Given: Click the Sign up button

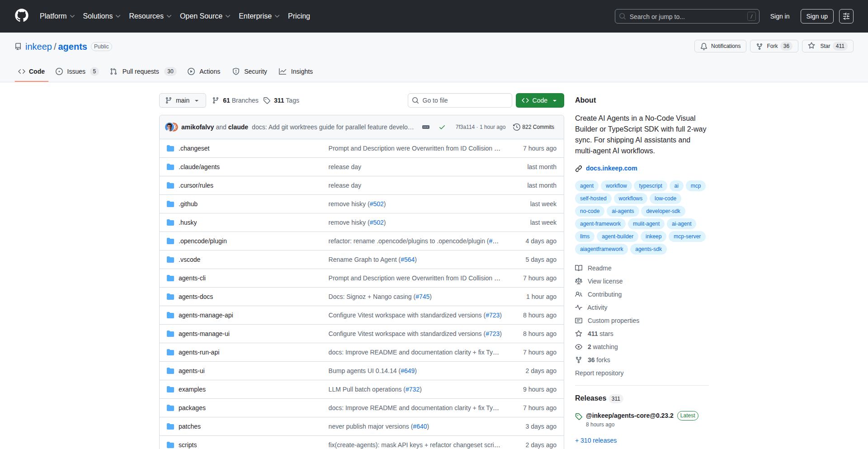Looking at the screenshot, I should [816, 16].
